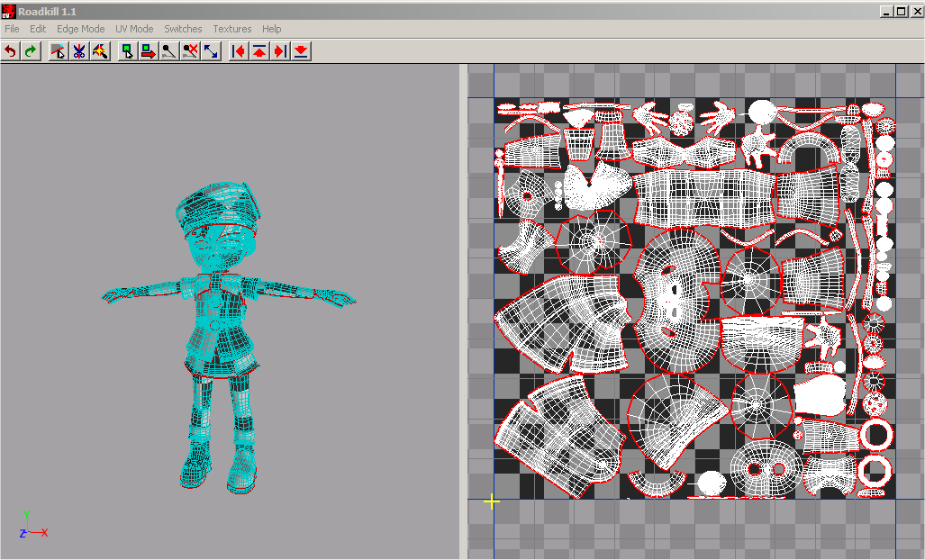This screenshot has width=925, height=560.
Task: Open the Edge Mode menu
Action: pos(80,28)
